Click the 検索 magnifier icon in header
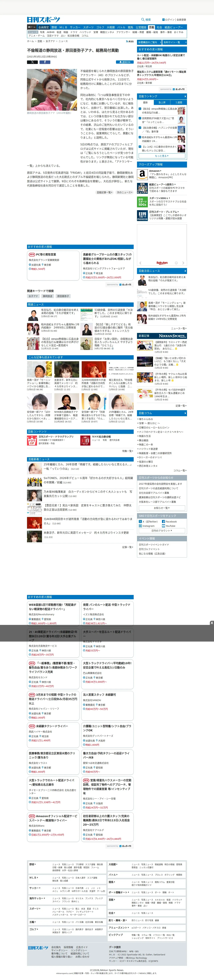The width and height of the screenshot is (214, 980). coord(143,19)
